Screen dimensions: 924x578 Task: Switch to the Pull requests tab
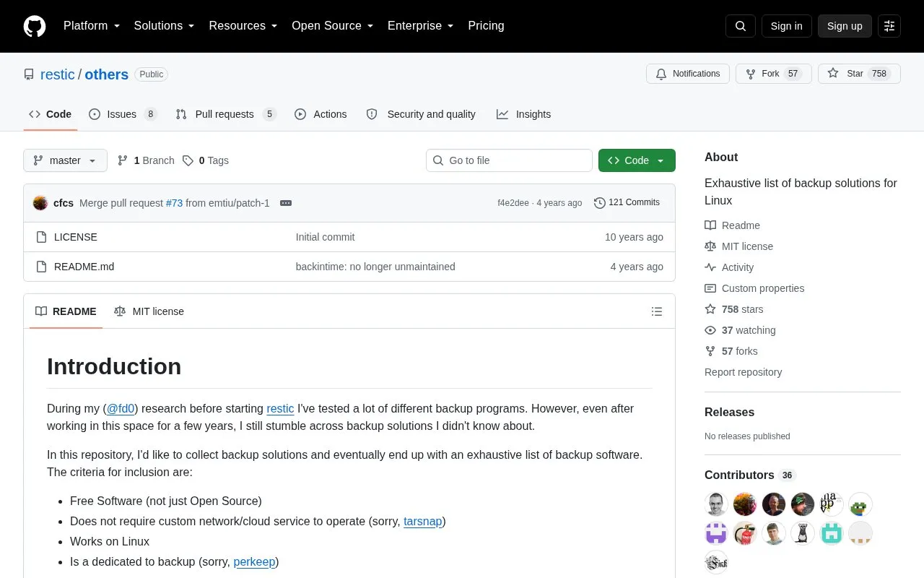point(226,114)
